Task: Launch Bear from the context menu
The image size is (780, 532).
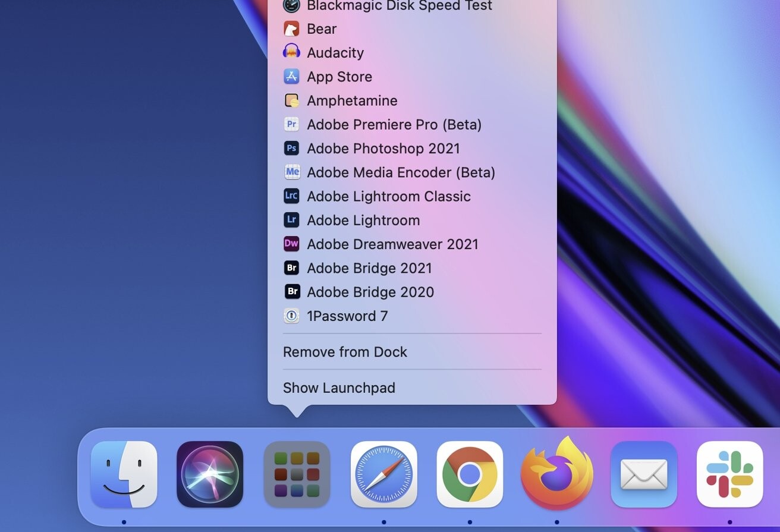Action: (321, 29)
